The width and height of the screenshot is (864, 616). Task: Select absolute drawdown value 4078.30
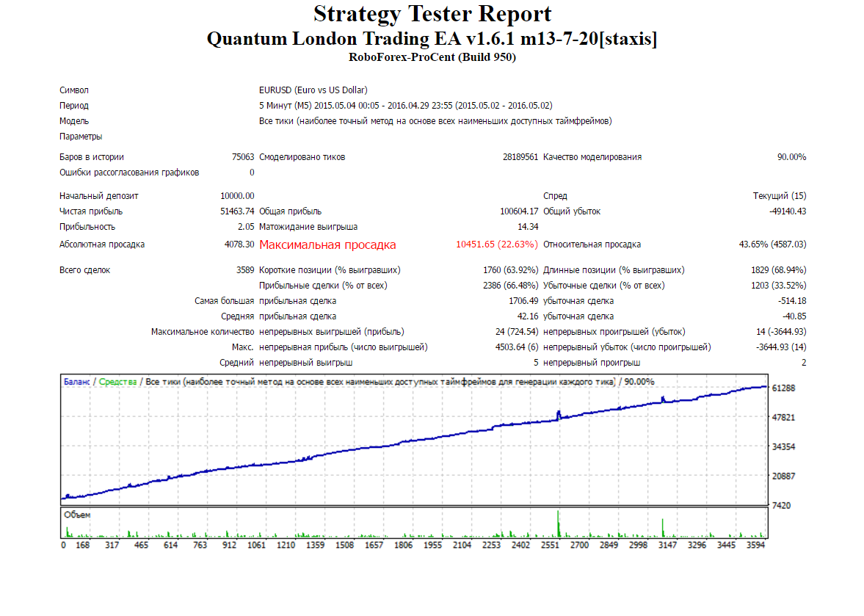click(x=240, y=244)
